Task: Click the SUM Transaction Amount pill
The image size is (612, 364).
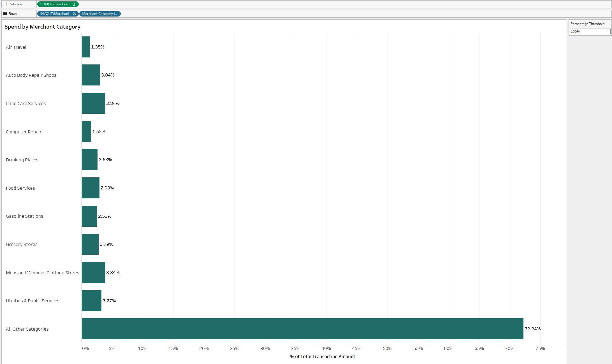Action: (x=58, y=4)
